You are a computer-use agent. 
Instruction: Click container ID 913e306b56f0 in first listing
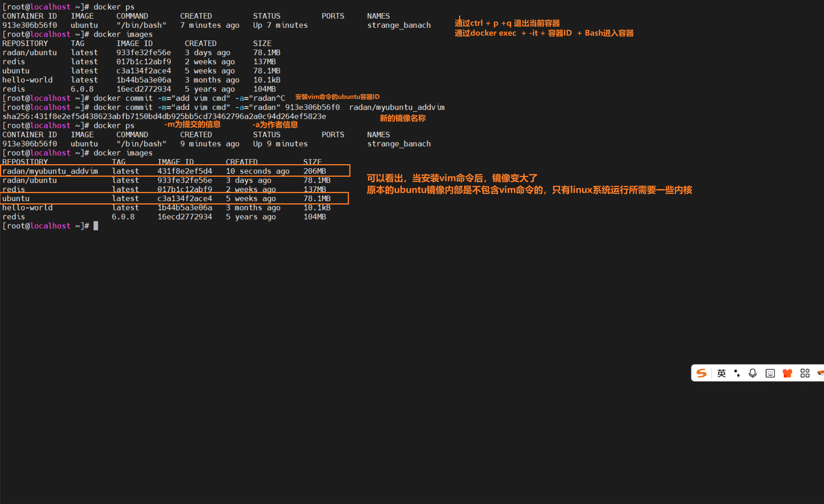(30, 25)
